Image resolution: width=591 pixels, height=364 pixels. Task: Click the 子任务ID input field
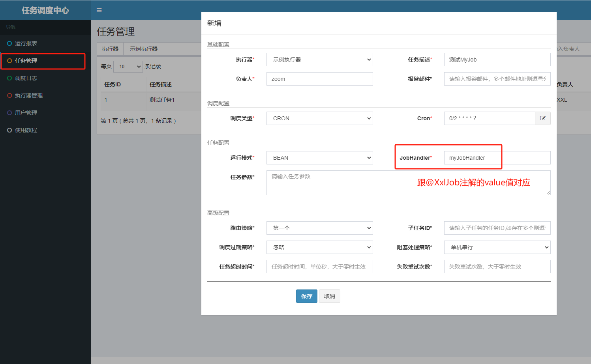pyautogui.click(x=497, y=228)
